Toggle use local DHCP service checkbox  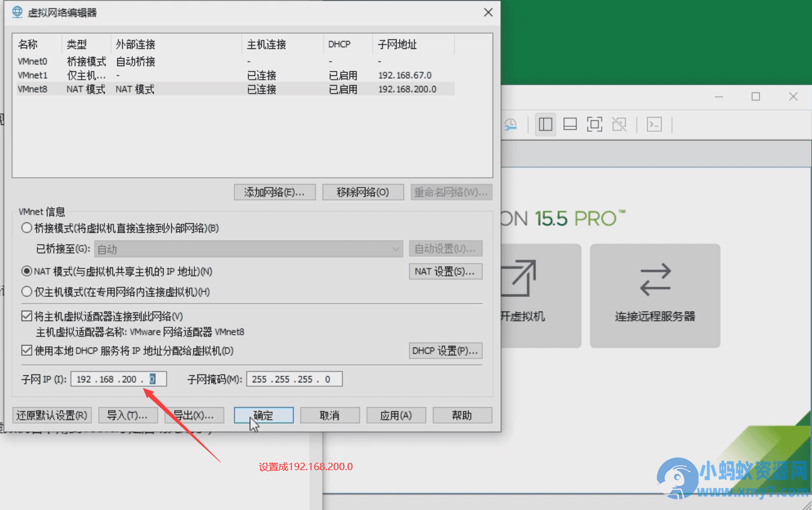pos(26,351)
